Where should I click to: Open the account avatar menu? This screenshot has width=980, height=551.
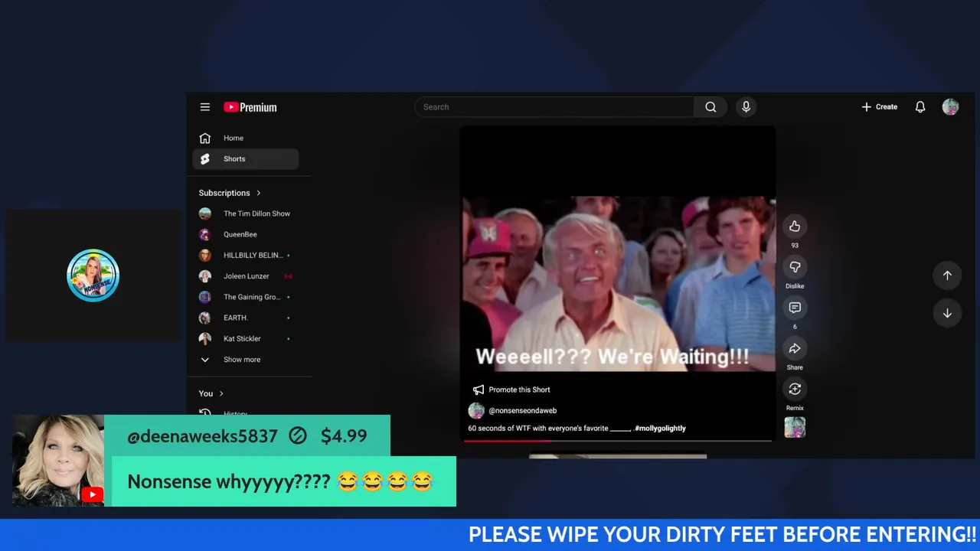point(950,107)
